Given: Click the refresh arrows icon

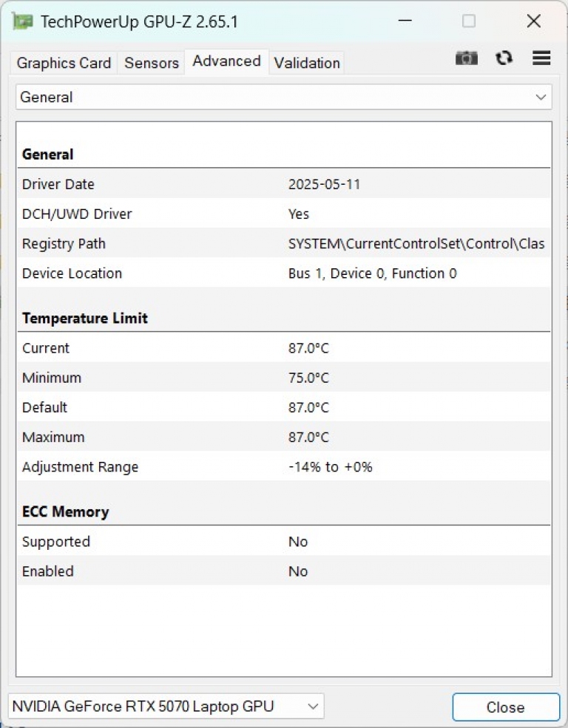Looking at the screenshot, I should tap(504, 58).
